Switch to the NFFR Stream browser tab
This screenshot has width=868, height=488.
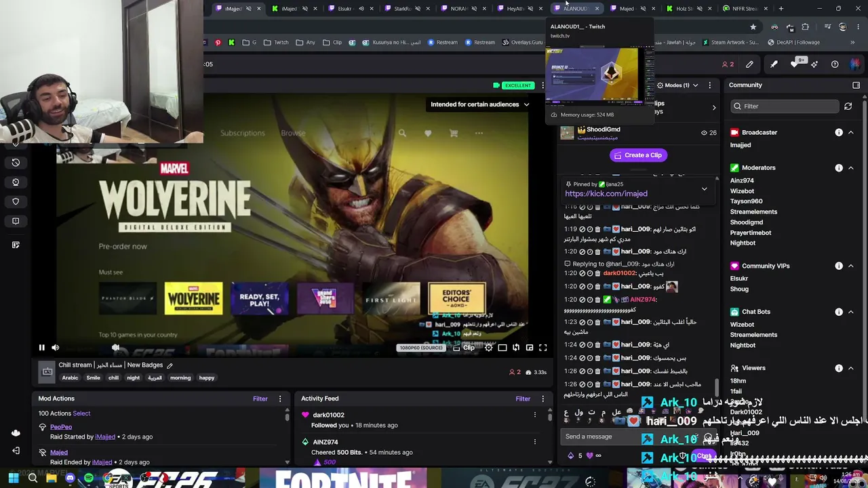pos(745,8)
